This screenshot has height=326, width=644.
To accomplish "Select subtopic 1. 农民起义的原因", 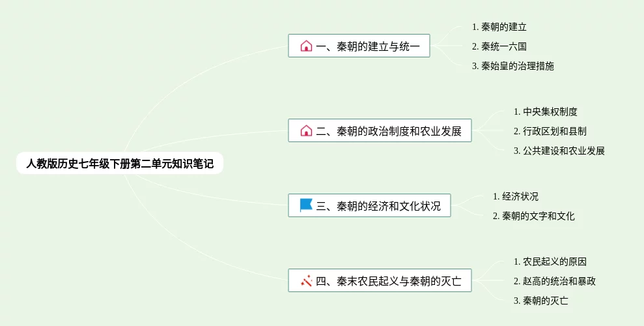I will pyautogui.click(x=550, y=261).
